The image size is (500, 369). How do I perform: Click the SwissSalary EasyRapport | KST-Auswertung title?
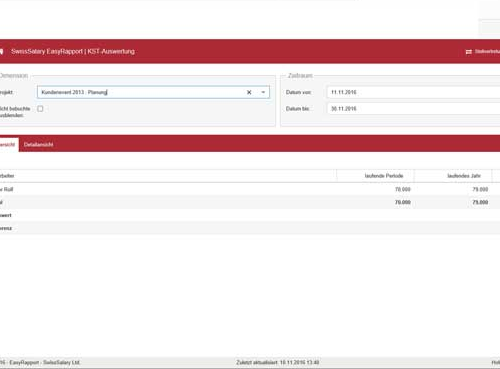73,51
